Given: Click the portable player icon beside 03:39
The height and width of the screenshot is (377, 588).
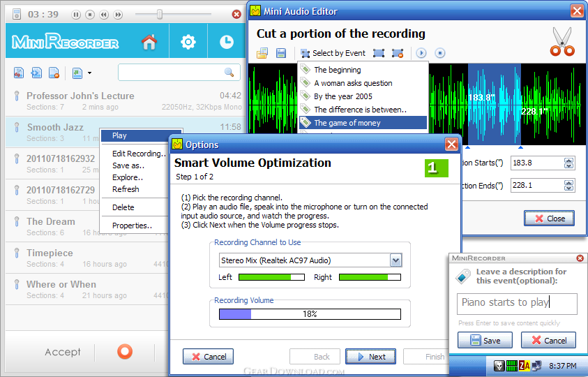Looking at the screenshot, I should 17,14.
